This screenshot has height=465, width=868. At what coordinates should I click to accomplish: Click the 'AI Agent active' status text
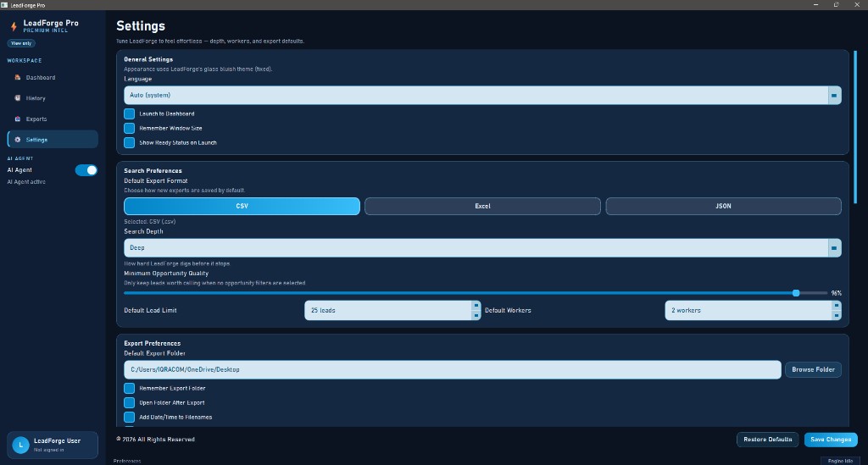(x=26, y=182)
